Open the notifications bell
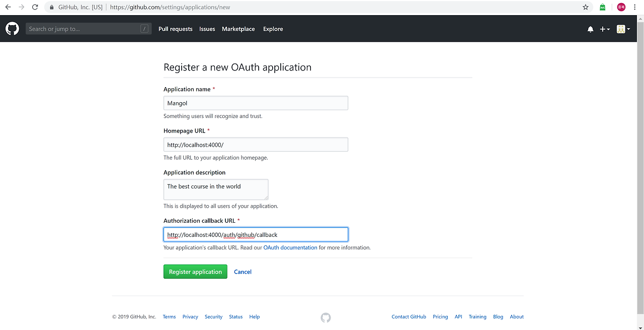Screen dimensions: 644x330 [x=590, y=29]
